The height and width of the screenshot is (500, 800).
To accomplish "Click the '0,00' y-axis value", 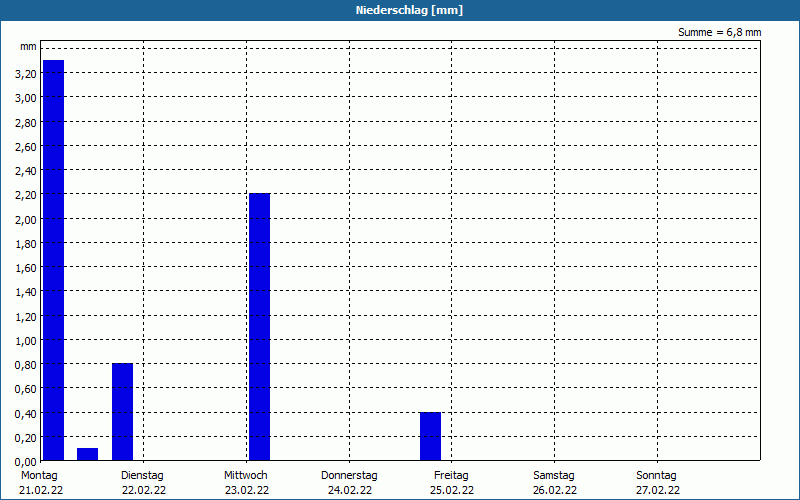I will [26, 462].
